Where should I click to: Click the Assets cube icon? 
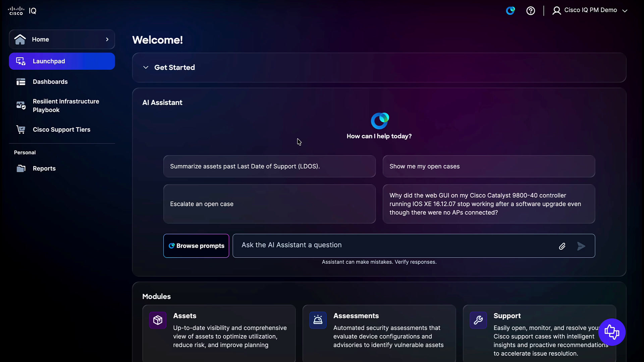(158, 320)
